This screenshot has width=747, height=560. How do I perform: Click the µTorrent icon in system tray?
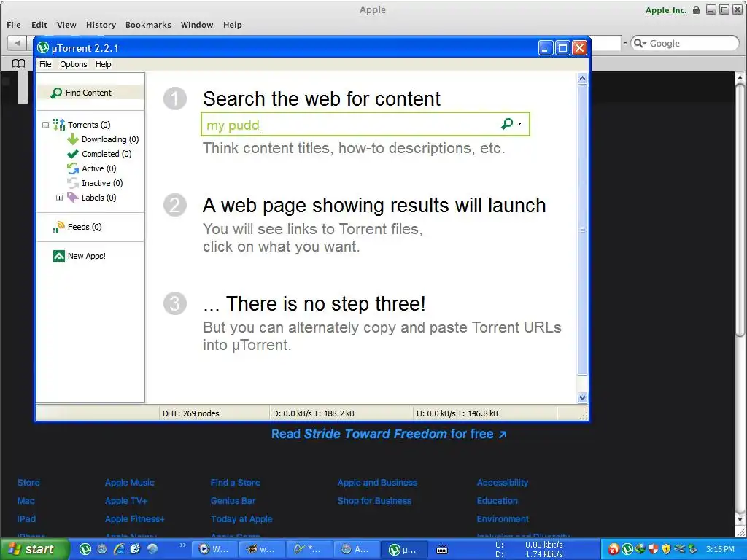pos(627,549)
